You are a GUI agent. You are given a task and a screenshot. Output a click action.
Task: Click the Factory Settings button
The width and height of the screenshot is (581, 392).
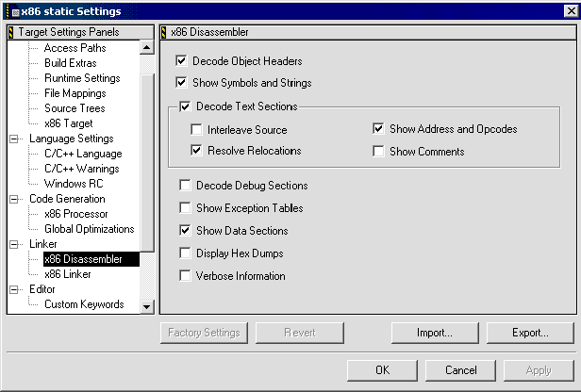tap(204, 333)
